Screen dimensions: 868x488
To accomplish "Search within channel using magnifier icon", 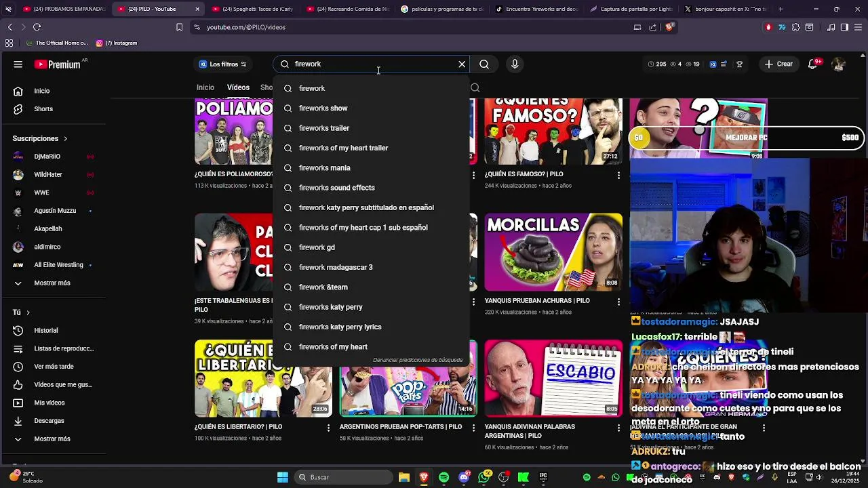I will point(475,87).
